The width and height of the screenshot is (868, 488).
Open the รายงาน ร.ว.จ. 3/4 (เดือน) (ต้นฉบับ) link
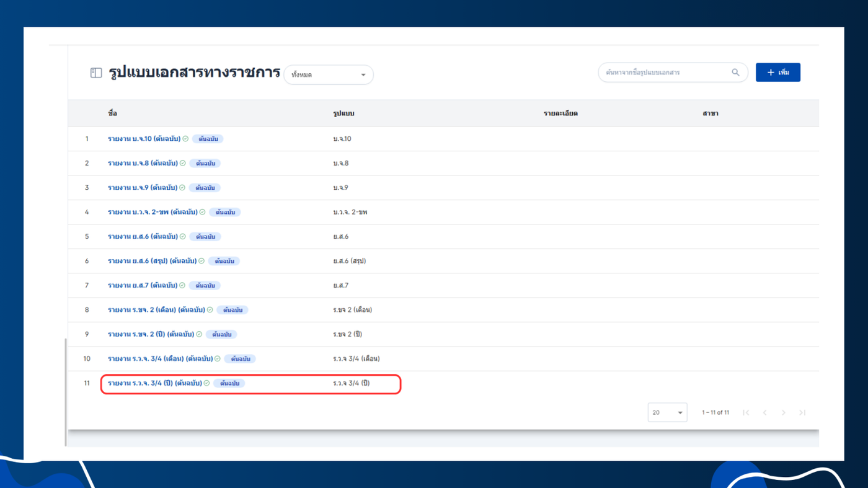click(x=160, y=358)
